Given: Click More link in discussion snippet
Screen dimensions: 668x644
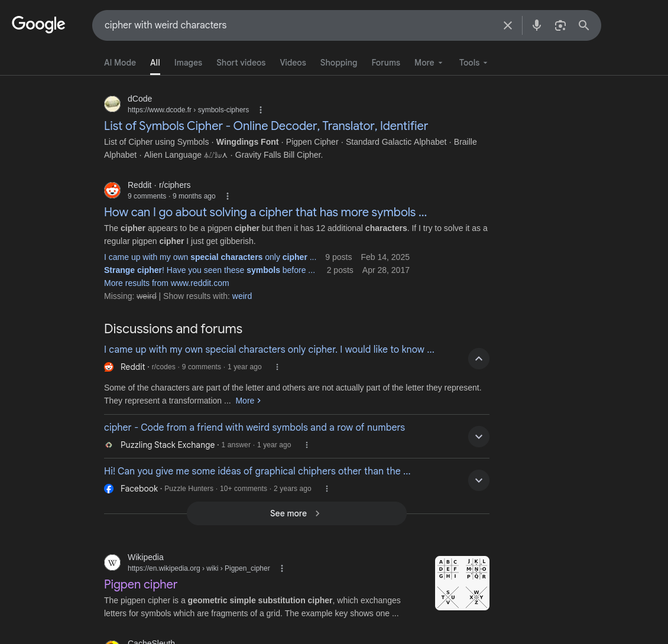Looking at the screenshot, I should [x=248, y=401].
